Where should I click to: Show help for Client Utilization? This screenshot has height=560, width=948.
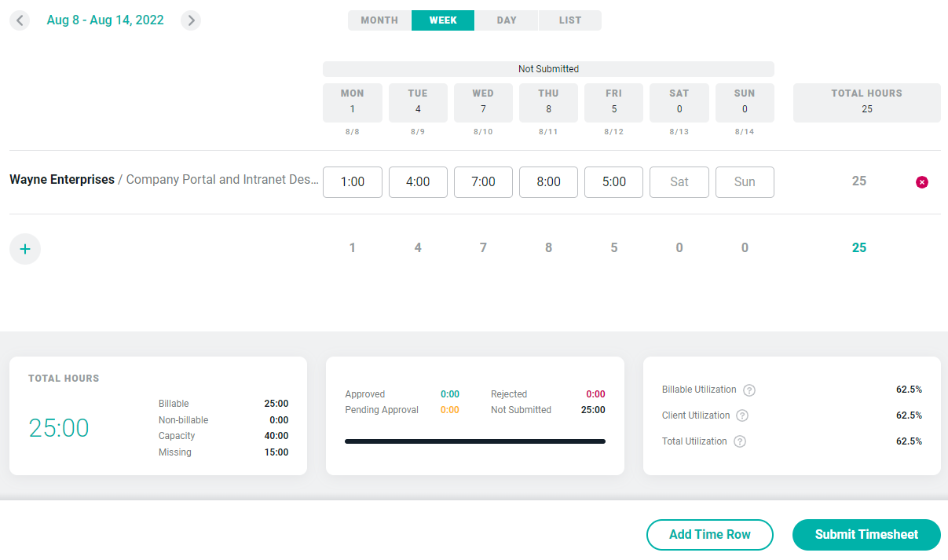pyautogui.click(x=742, y=416)
